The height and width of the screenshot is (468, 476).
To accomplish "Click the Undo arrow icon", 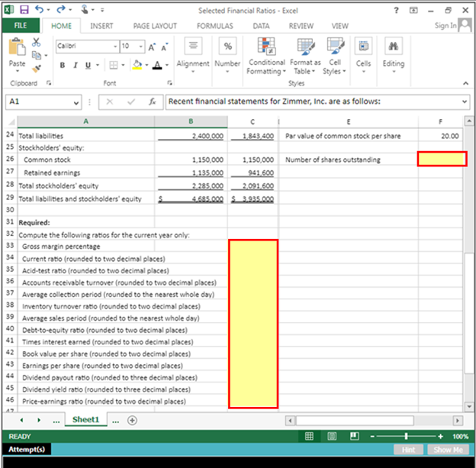I will pyautogui.click(x=40, y=9).
